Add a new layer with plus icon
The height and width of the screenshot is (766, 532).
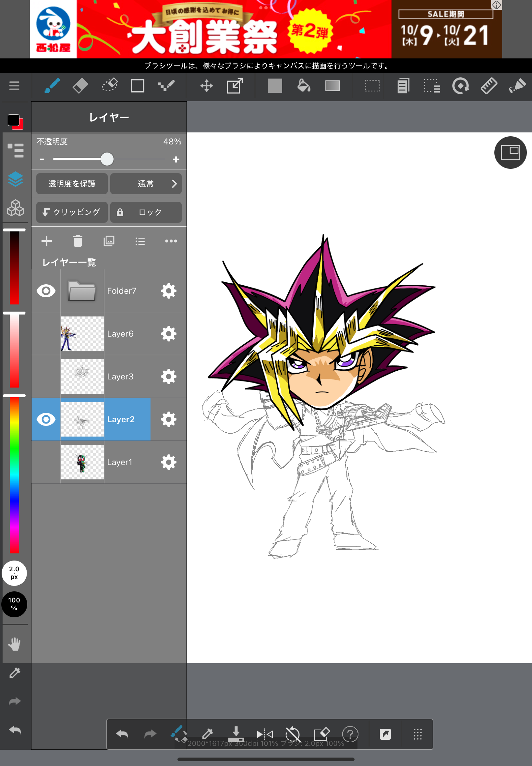[x=47, y=241]
